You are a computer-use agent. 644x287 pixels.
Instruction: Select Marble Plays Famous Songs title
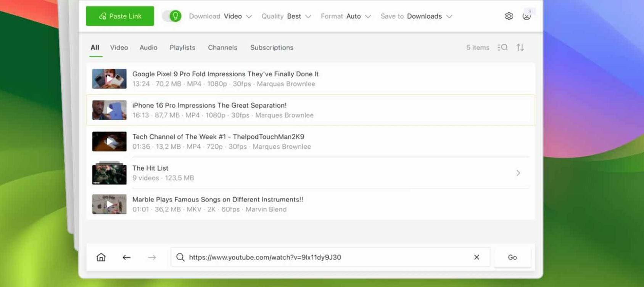218,199
